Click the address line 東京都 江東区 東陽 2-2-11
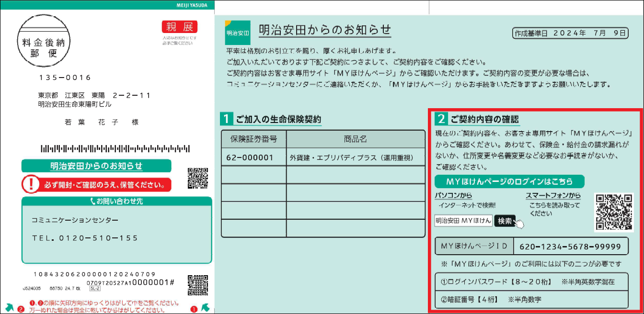 (94, 95)
